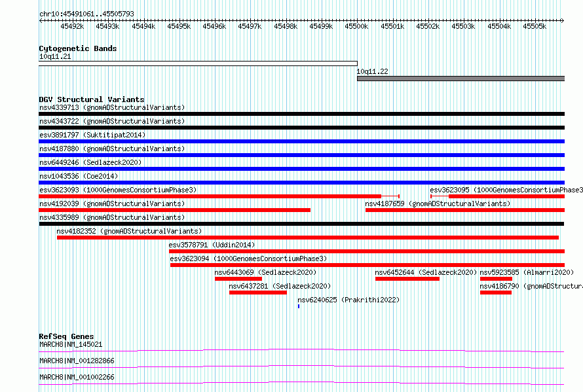Click red bar of nsv4192039
The image size is (583, 392).
(174, 210)
